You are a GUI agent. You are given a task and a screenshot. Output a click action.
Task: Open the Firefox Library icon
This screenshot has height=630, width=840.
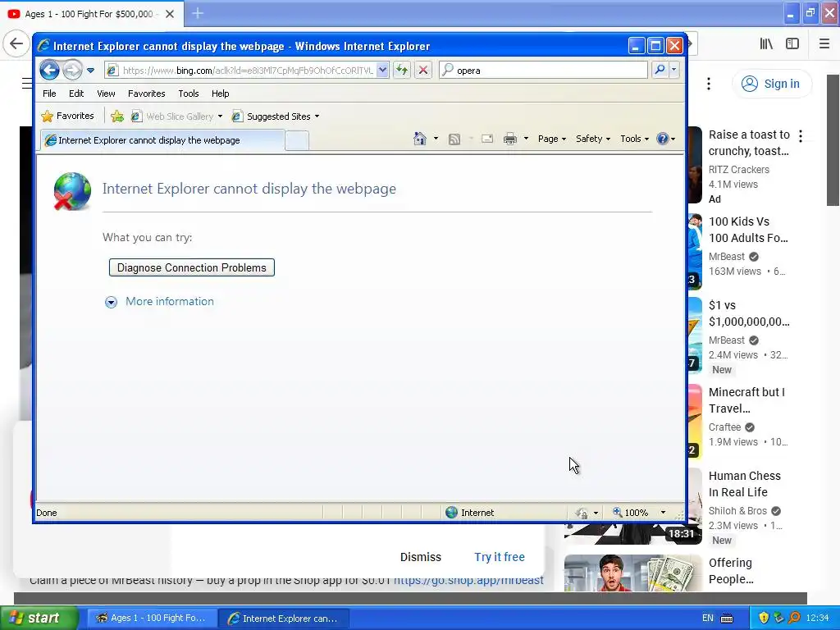pyautogui.click(x=766, y=44)
